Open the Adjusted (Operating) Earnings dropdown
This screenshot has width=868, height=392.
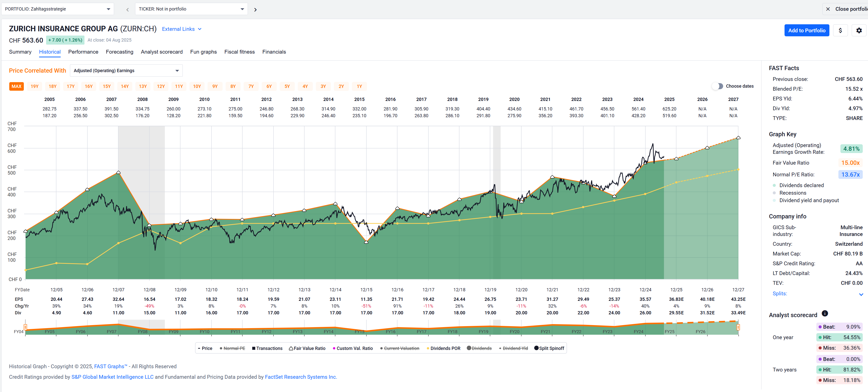pyautogui.click(x=126, y=70)
